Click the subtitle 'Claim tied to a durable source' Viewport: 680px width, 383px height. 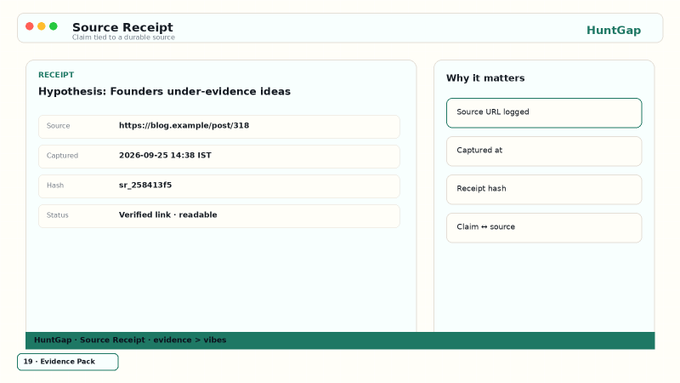click(124, 38)
